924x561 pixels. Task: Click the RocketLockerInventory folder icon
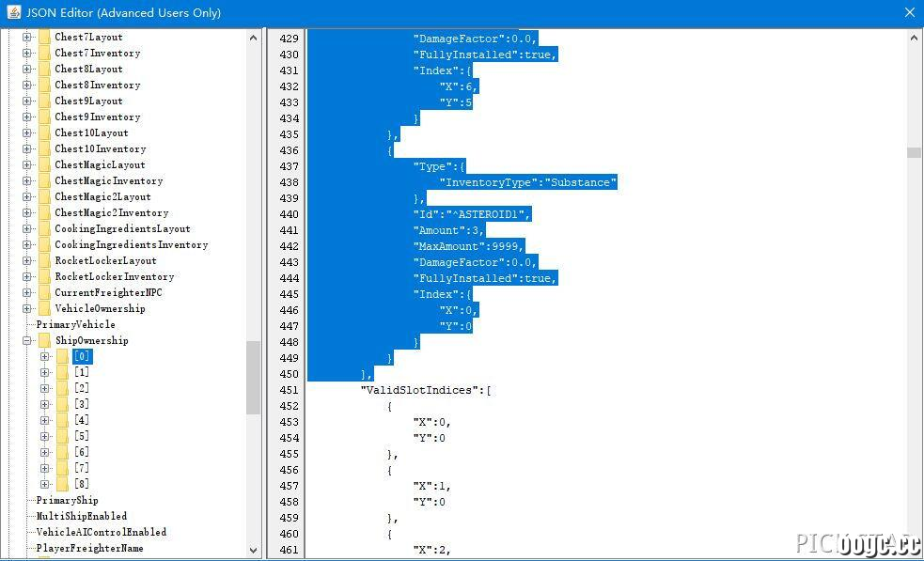(x=44, y=277)
